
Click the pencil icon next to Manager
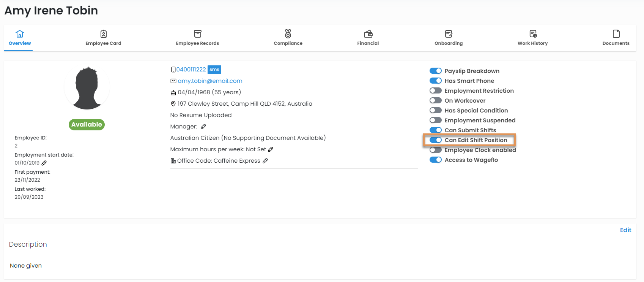pyautogui.click(x=203, y=127)
